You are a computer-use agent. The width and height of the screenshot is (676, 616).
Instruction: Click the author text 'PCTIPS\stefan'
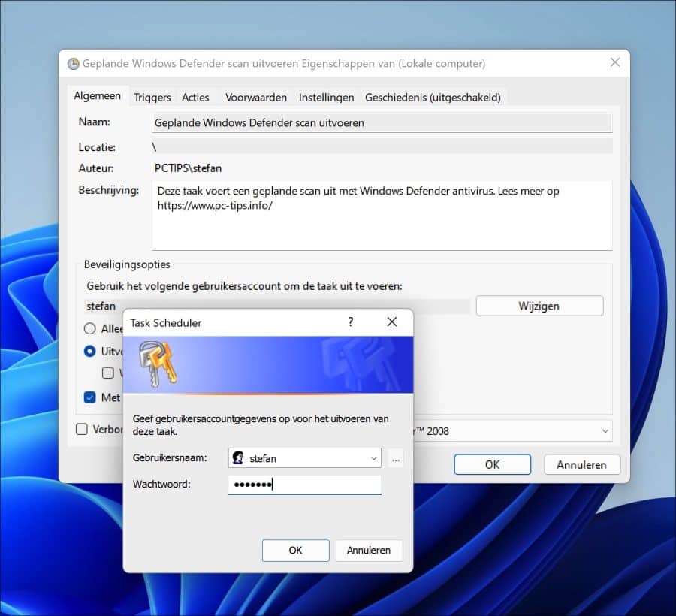(188, 168)
